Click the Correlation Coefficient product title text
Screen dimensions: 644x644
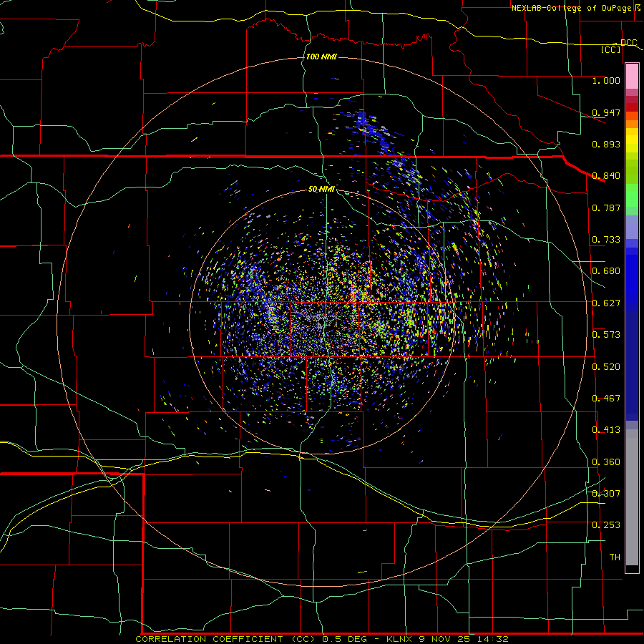click(x=226, y=639)
